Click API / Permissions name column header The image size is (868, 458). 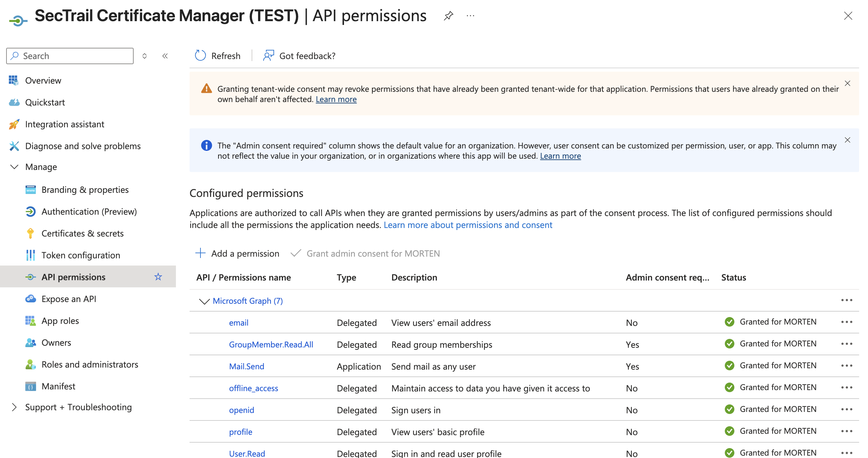click(x=243, y=277)
